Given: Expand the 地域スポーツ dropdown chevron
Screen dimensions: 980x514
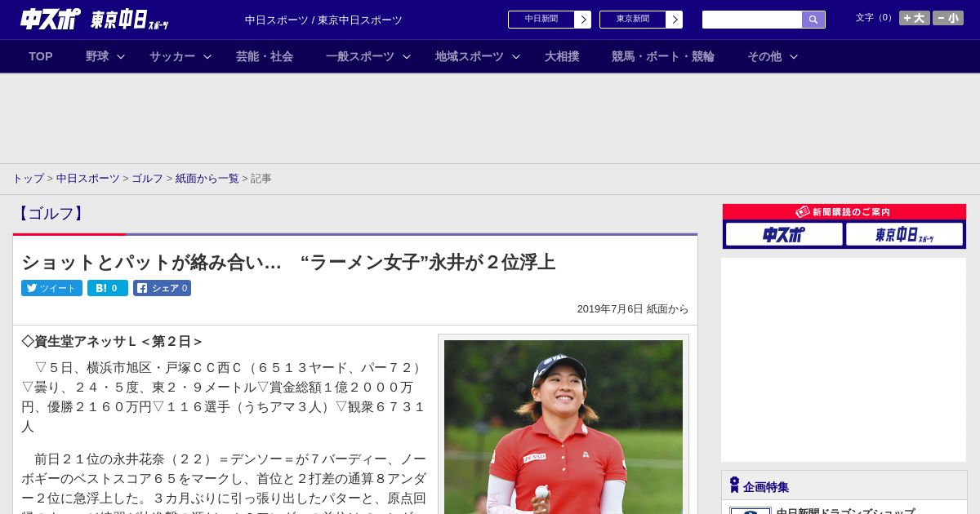Looking at the screenshot, I should (x=516, y=56).
